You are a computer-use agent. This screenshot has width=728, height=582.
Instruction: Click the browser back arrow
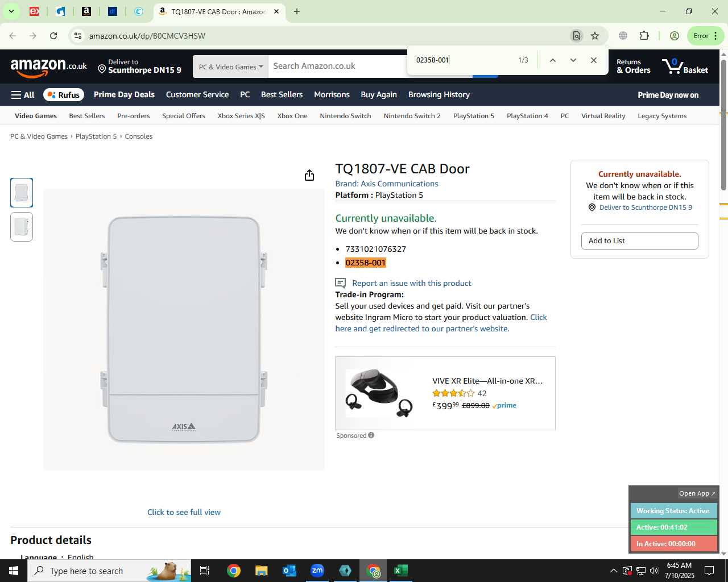[x=13, y=36]
